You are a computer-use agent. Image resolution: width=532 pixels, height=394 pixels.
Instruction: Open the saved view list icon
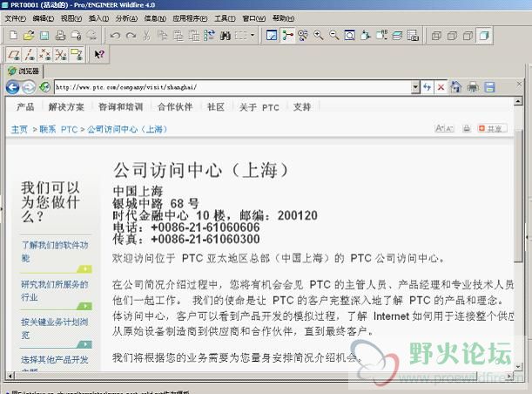pos(381,36)
